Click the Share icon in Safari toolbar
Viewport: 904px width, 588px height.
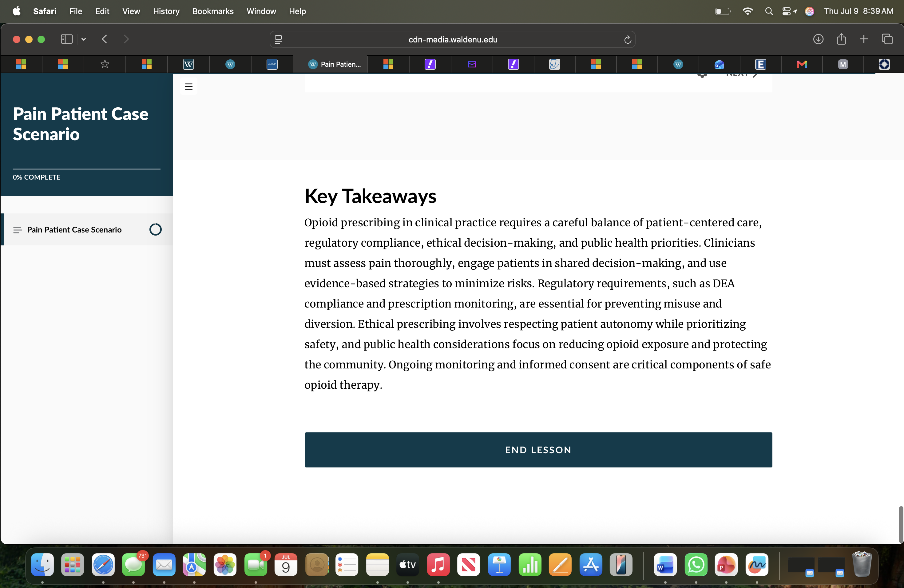[841, 39]
